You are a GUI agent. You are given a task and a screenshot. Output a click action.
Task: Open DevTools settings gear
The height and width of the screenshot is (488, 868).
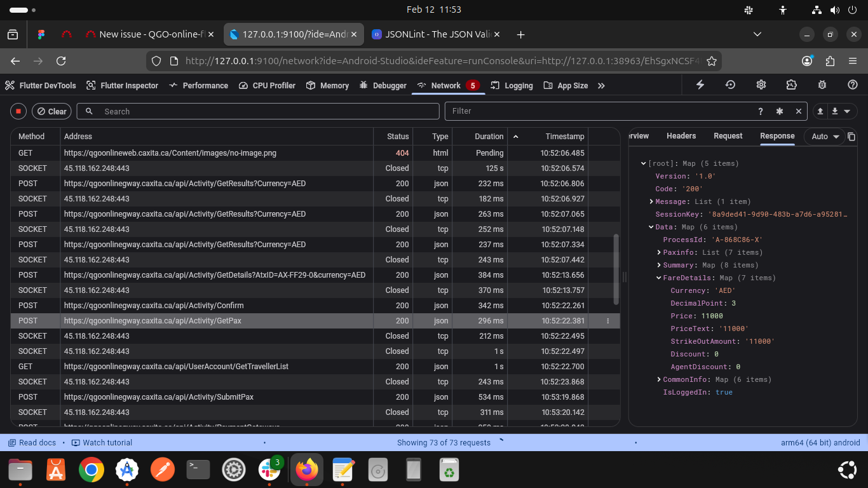click(761, 85)
